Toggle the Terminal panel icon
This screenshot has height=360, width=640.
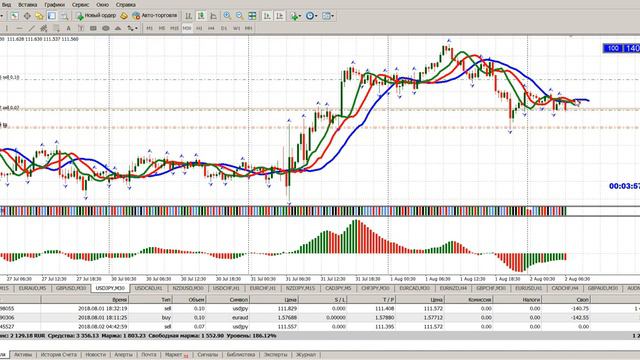52,16
